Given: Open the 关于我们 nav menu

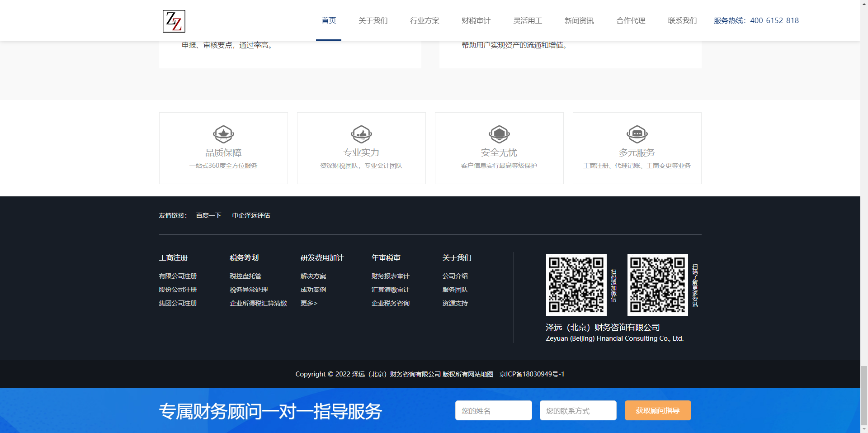Looking at the screenshot, I should pos(373,20).
